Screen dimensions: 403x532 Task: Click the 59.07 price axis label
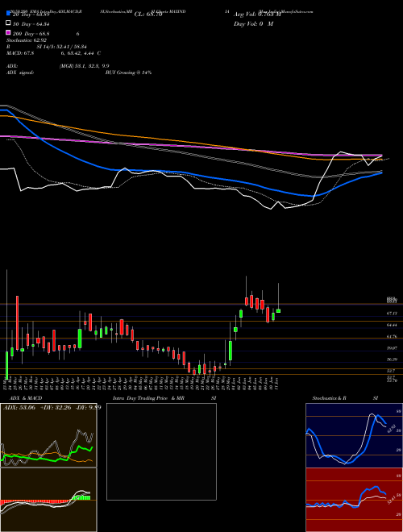coord(392,348)
